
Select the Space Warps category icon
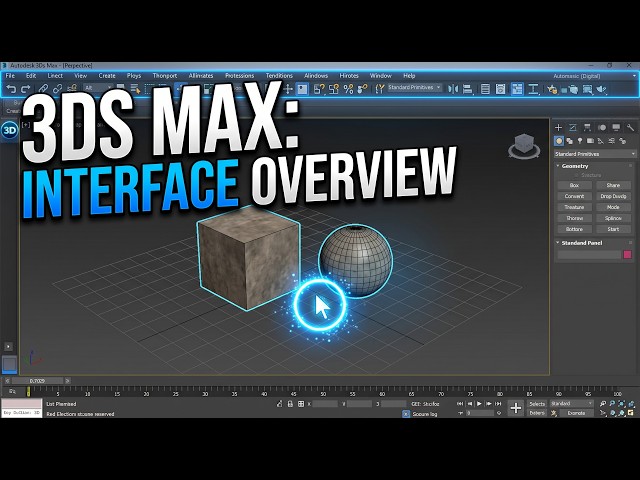(611, 141)
